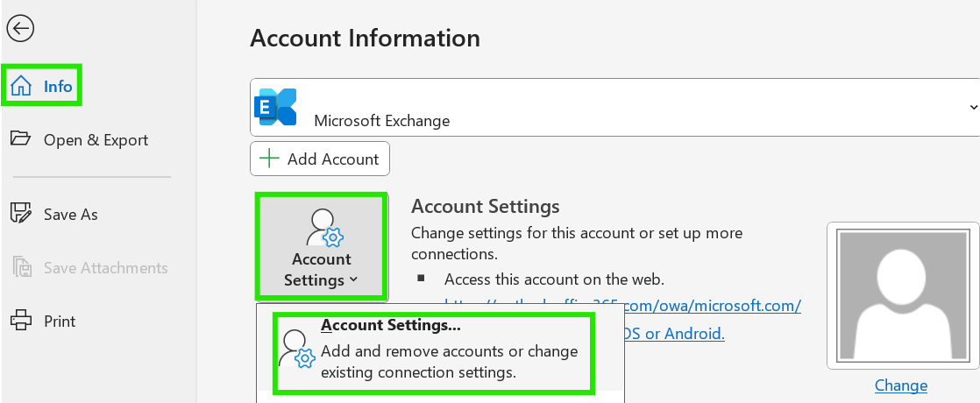Click the back arrow circle icon
The image size is (980, 403).
click(21, 29)
